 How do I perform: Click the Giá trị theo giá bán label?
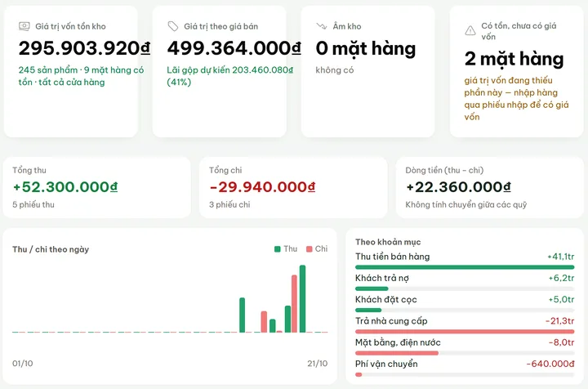pos(220,27)
